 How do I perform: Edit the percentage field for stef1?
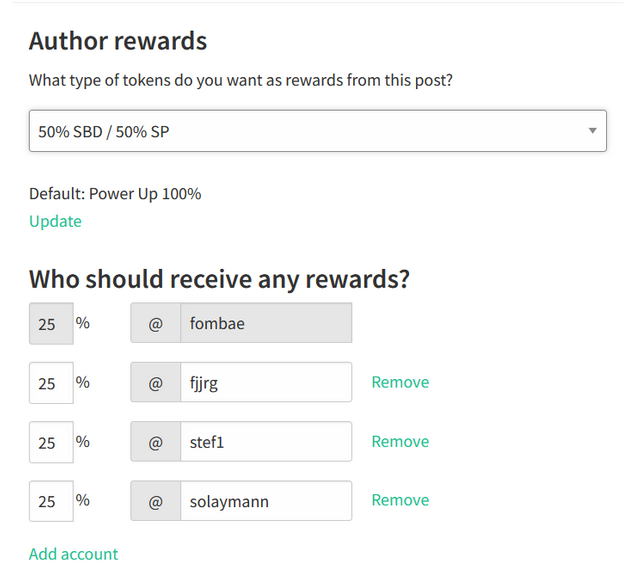pos(50,442)
